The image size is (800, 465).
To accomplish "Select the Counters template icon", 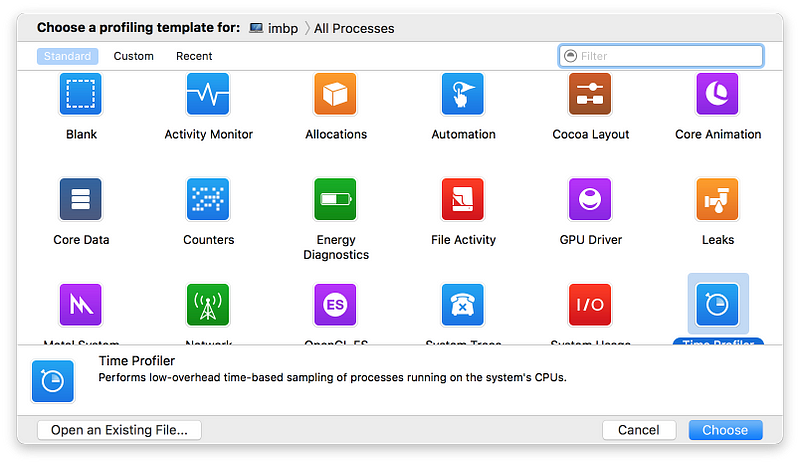I will [208, 199].
